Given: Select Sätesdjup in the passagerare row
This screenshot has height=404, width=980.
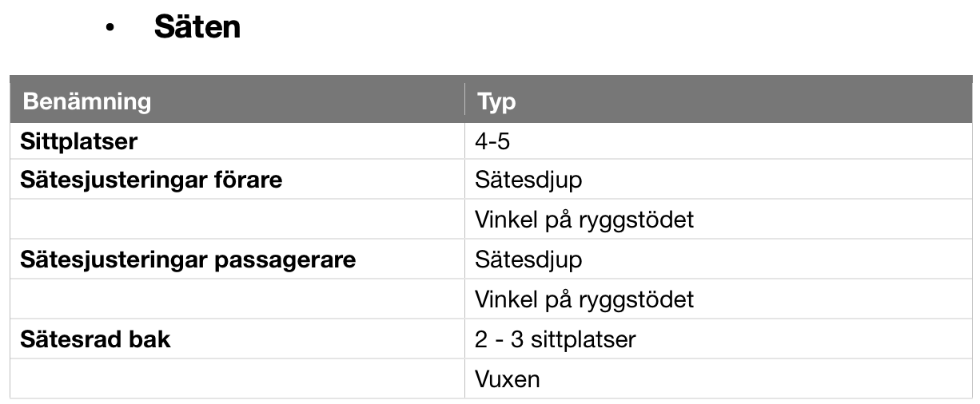Looking at the screenshot, I should click(528, 259).
